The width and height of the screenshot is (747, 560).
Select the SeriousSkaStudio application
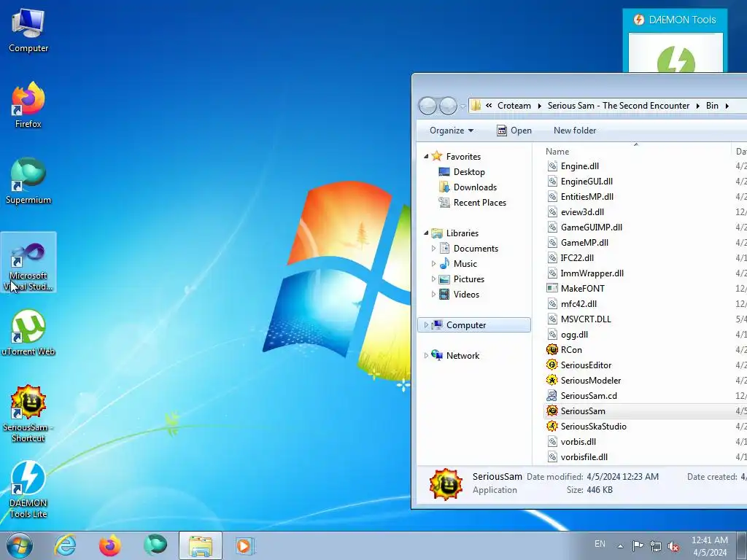[x=593, y=426]
